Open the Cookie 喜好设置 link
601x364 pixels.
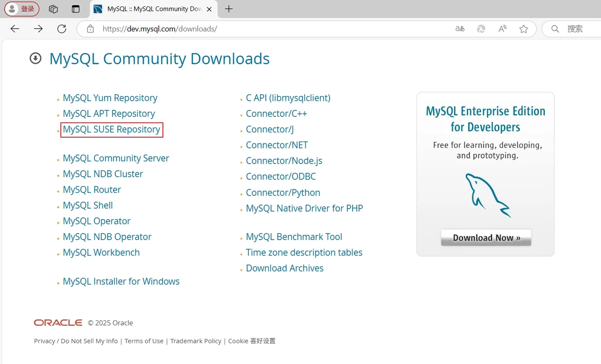252,341
